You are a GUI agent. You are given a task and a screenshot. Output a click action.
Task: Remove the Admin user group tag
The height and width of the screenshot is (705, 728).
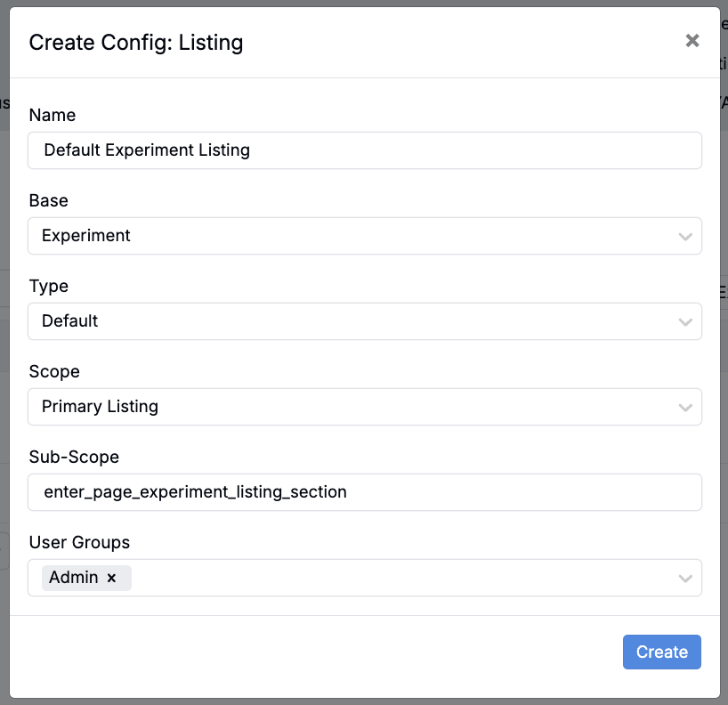112,578
